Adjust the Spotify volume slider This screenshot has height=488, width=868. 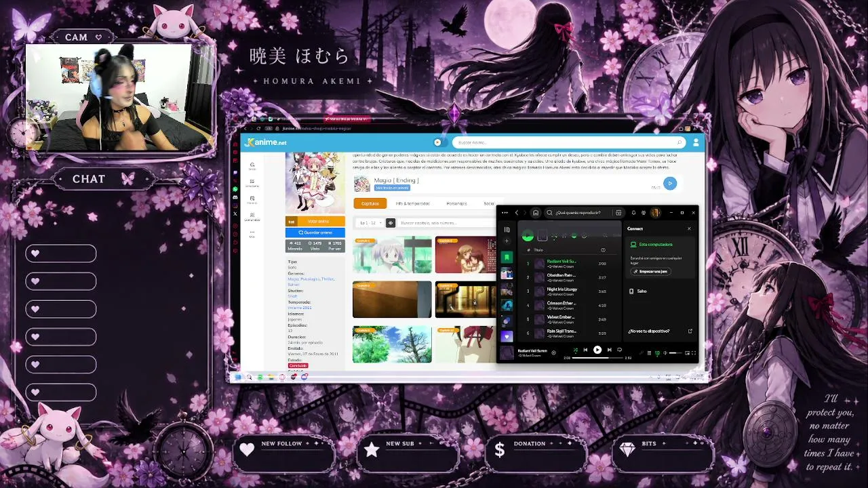coord(675,353)
